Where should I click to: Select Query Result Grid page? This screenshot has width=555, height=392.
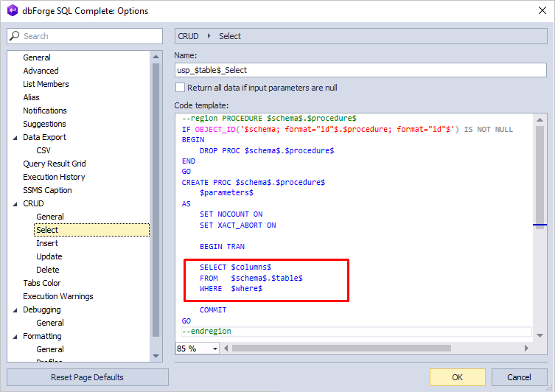pyautogui.click(x=55, y=164)
